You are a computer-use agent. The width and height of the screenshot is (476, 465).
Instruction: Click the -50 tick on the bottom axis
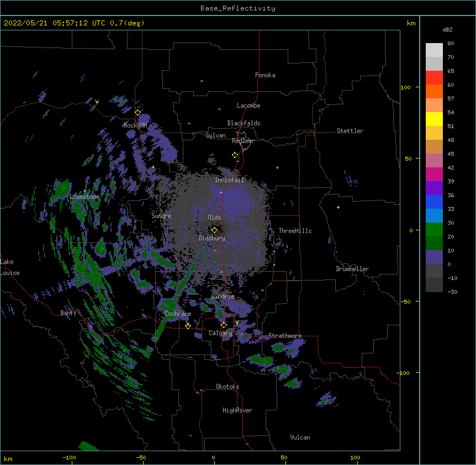pyautogui.click(x=141, y=458)
